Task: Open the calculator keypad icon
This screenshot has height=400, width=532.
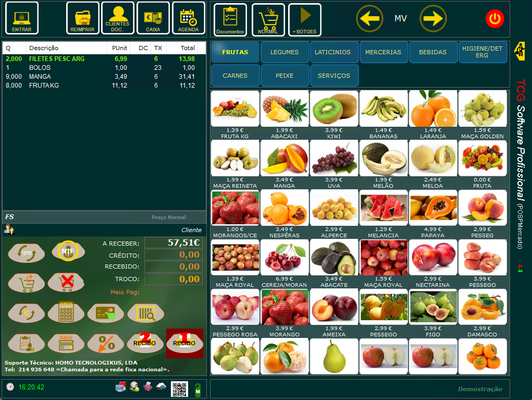Action: [x=66, y=312]
